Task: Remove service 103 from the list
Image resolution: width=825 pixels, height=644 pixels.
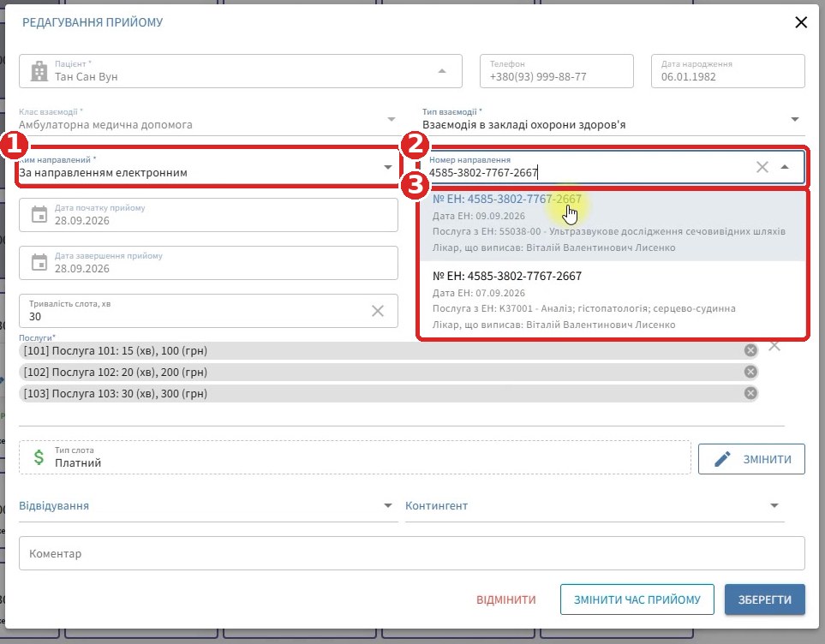Action: pyautogui.click(x=750, y=393)
